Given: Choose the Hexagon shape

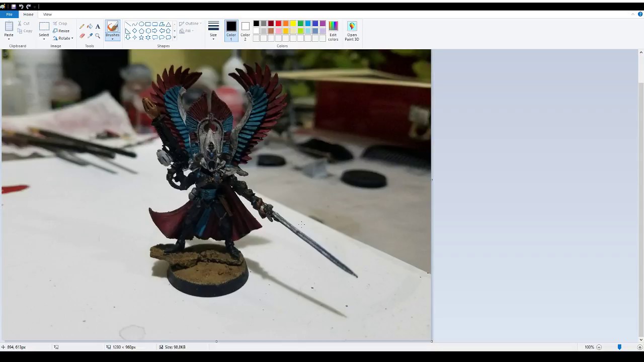Looking at the screenshot, I should click(148, 31).
